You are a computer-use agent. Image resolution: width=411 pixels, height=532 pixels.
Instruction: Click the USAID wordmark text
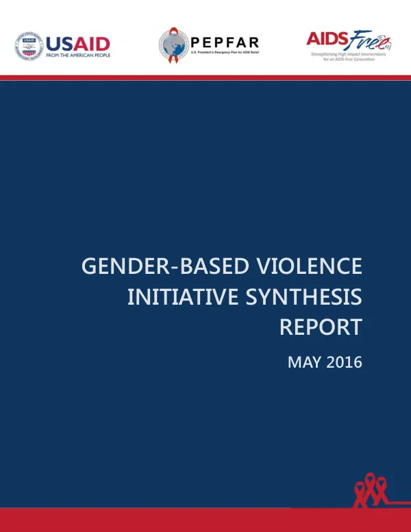(78, 44)
